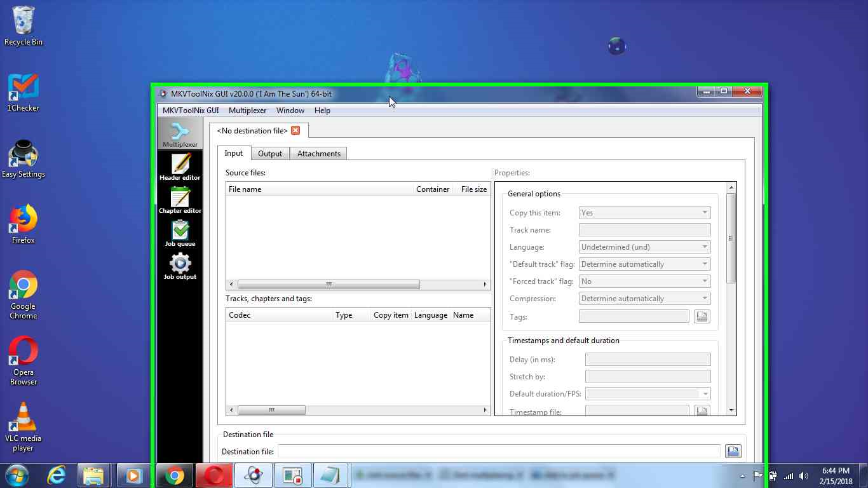The height and width of the screenshot is (488, 868).
Task: Open notepad-style taskbar icon
Action: coord(331,475)
